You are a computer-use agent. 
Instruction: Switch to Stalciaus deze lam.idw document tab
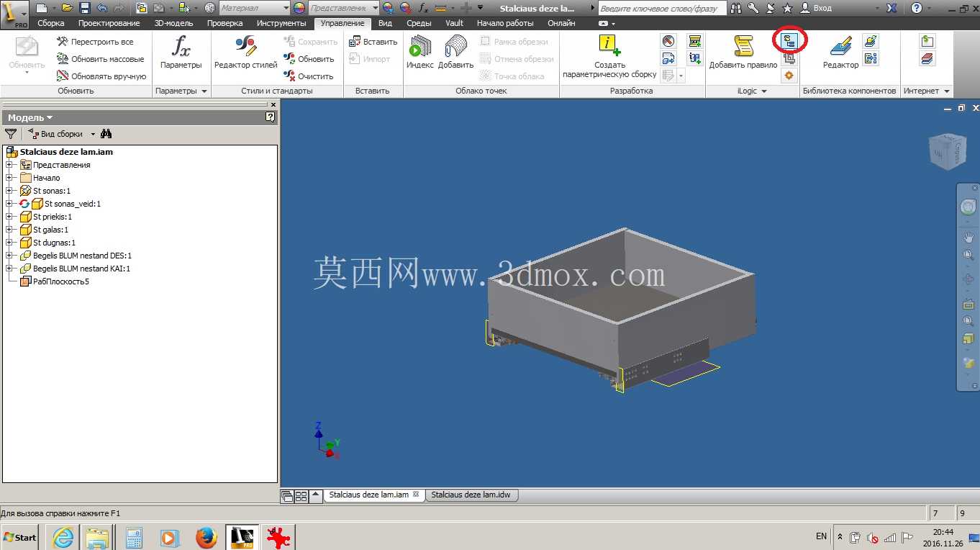(472, 495)
